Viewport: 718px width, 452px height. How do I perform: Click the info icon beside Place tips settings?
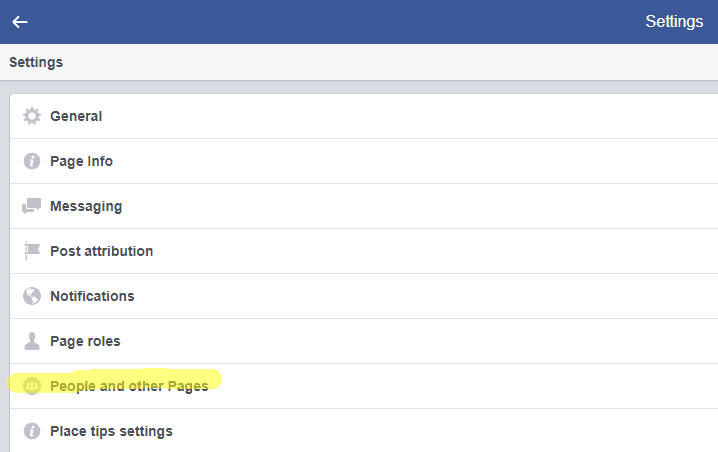(x=32, y=431)
